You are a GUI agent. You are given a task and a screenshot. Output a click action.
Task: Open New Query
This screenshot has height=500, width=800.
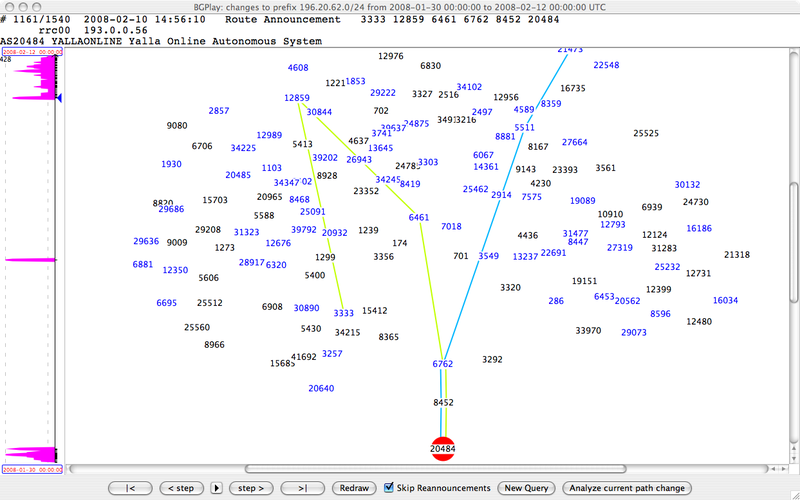point(527,488)
